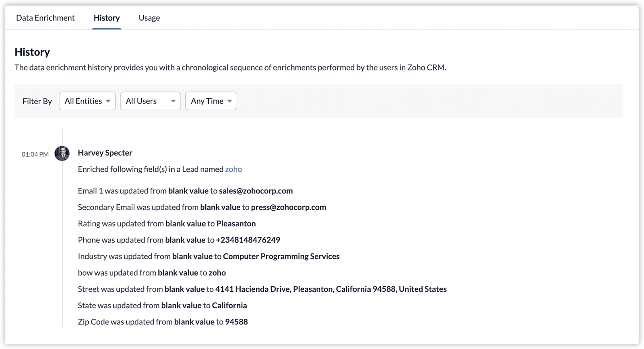Click the 94588 Zip Code value
This screenshot has width=644, height=349.
click(236, 322)
